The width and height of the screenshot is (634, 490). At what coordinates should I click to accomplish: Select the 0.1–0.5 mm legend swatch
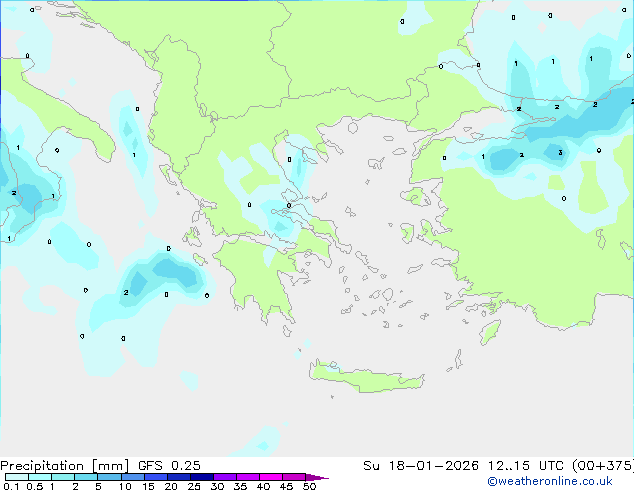(17, 477)
